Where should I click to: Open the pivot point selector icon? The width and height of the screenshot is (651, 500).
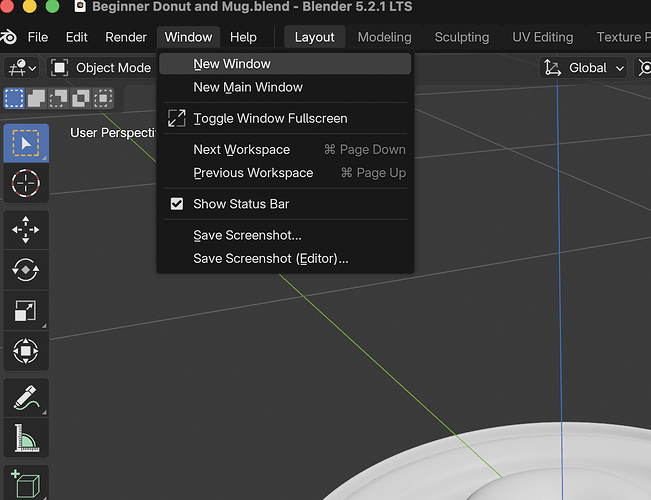(643, 68)
